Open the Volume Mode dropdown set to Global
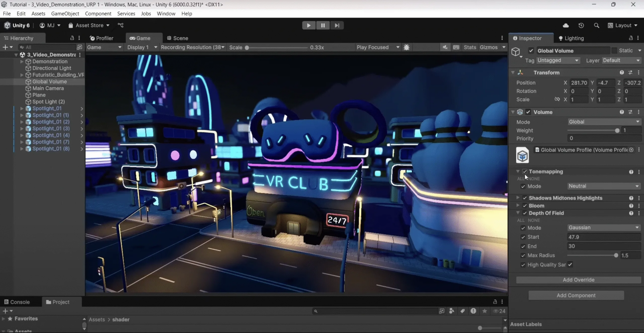Screen dimensions: 644x333 click(x=604, y=122)
